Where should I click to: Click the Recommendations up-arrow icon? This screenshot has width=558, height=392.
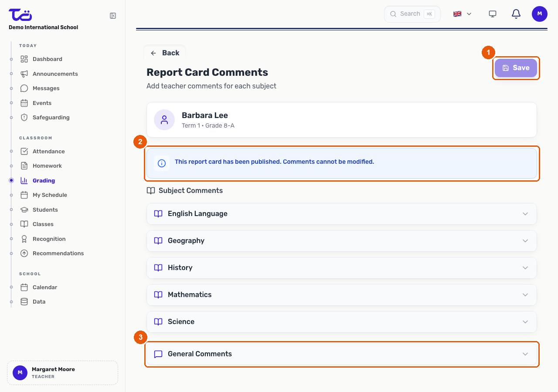24,253
